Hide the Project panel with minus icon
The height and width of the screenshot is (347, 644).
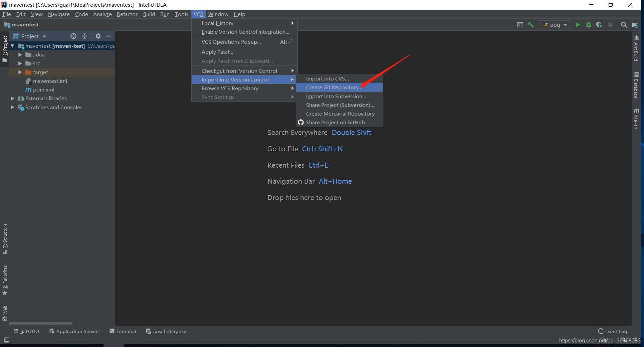click(109, 36)
